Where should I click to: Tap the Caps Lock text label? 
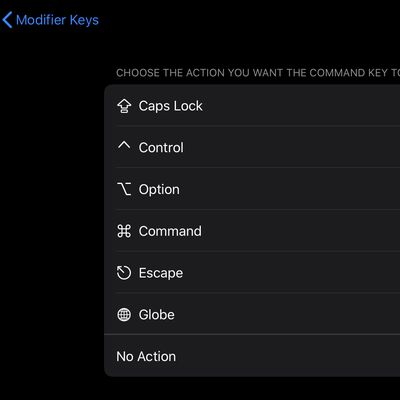170,106
